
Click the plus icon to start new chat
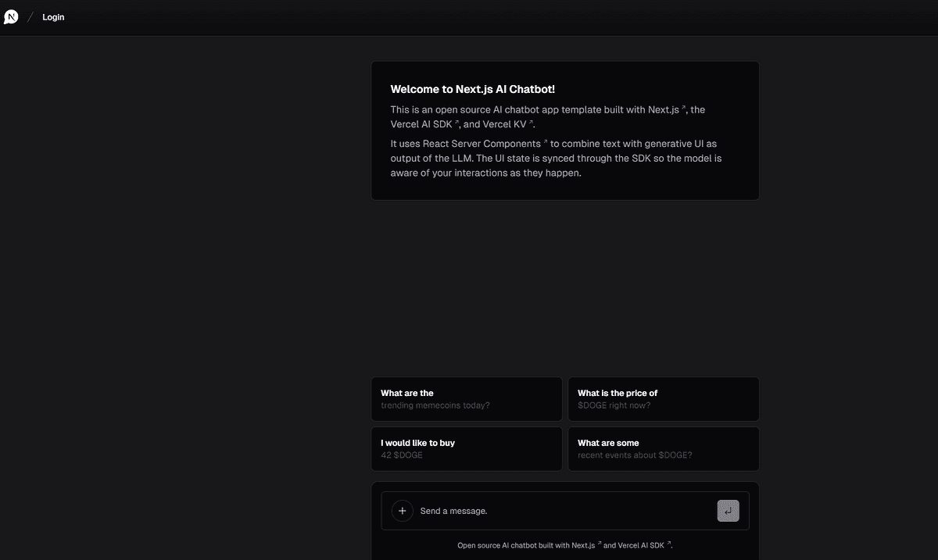pos(402,511)
